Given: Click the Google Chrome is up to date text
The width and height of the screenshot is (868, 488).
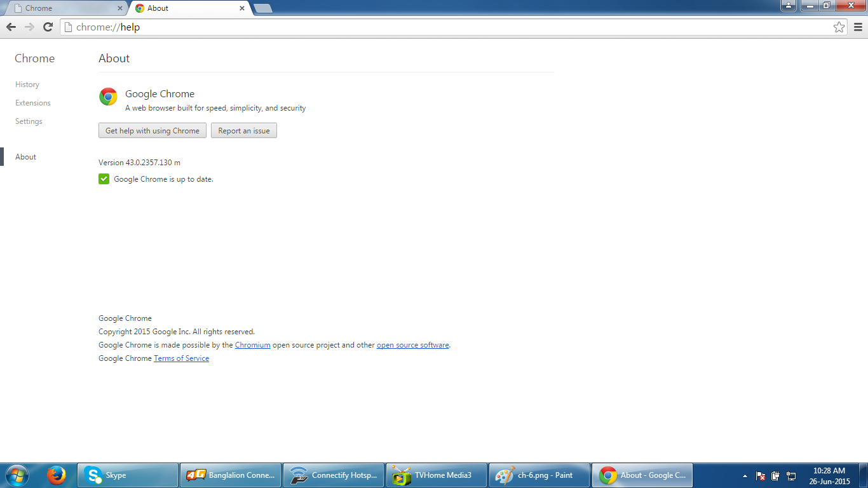Looking at the screenshot, I should [163, 179].
